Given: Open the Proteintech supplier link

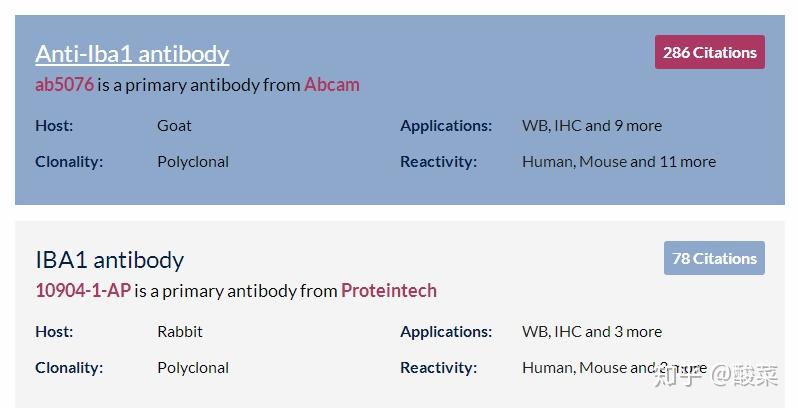Looking at the screenshot, I should (x=388, y=291).
